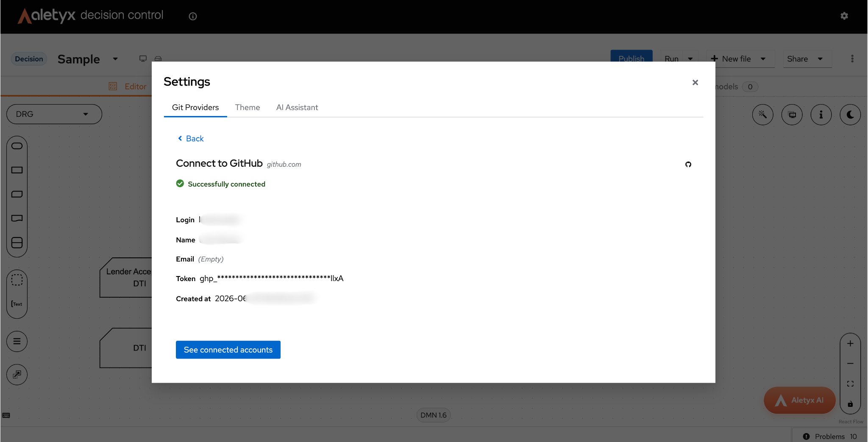Switch to the AI Assistant tab
The image size is (868, 442).
(297, 108)
